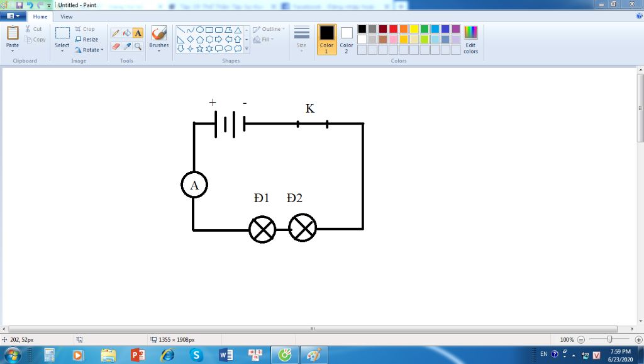Customize Quick Access Toolbar dropdown arrow
The width and height of the screenshot is (644, 364).
click(49, 6)
